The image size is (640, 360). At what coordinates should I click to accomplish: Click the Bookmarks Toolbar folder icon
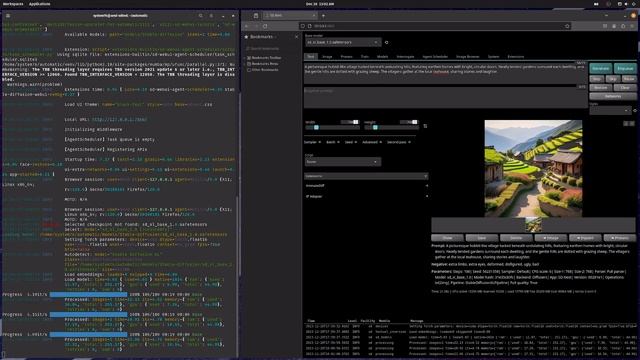(x=249, y=58)
